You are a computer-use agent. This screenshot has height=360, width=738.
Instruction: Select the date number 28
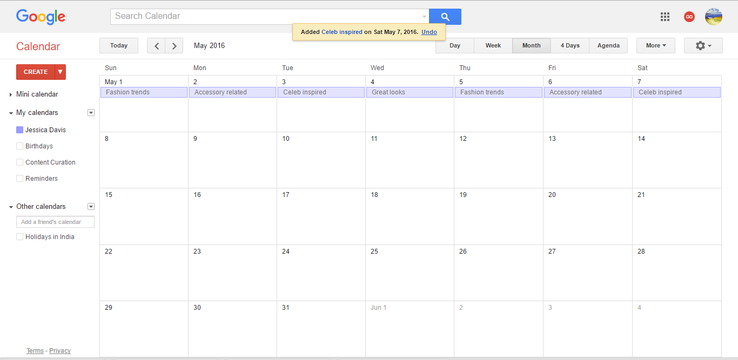(641, 251)
